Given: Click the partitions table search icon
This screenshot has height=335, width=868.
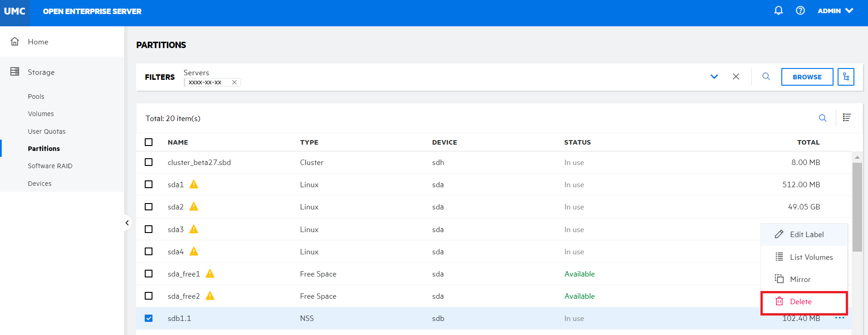Looking at the screenshot, I should pos(822,118).
